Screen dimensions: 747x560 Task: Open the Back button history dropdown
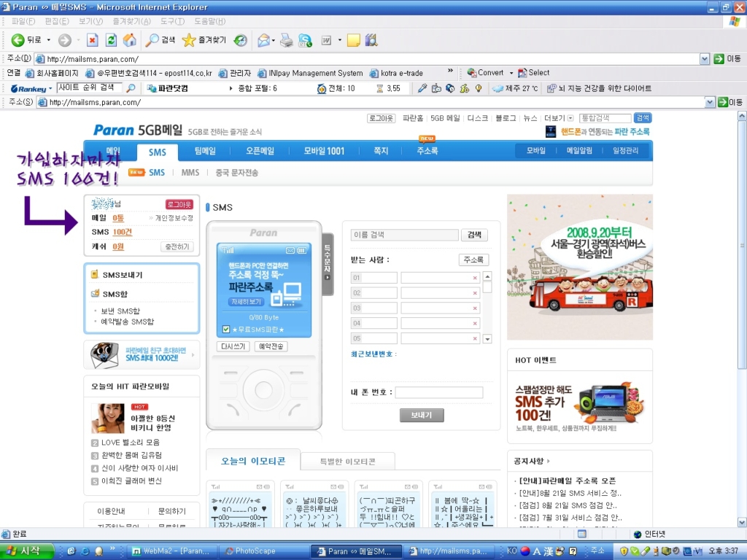[x=49, y=41]
